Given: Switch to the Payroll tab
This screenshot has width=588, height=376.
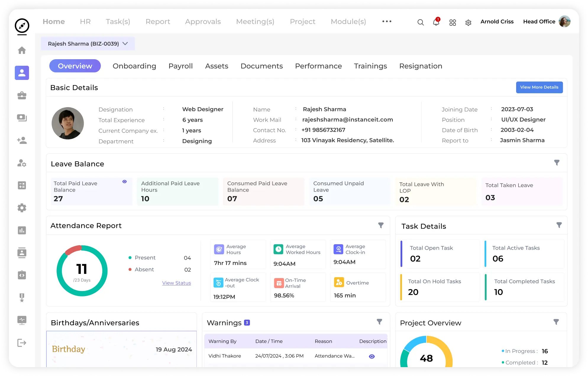Looking at the screenshot, I should [180, 66].
